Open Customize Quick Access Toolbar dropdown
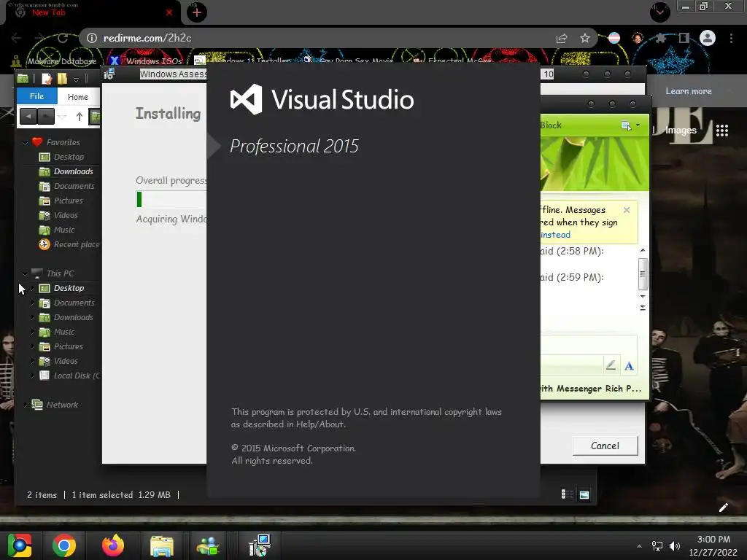Viewport: 747px width, 560px height. click(x=76, y=79)
